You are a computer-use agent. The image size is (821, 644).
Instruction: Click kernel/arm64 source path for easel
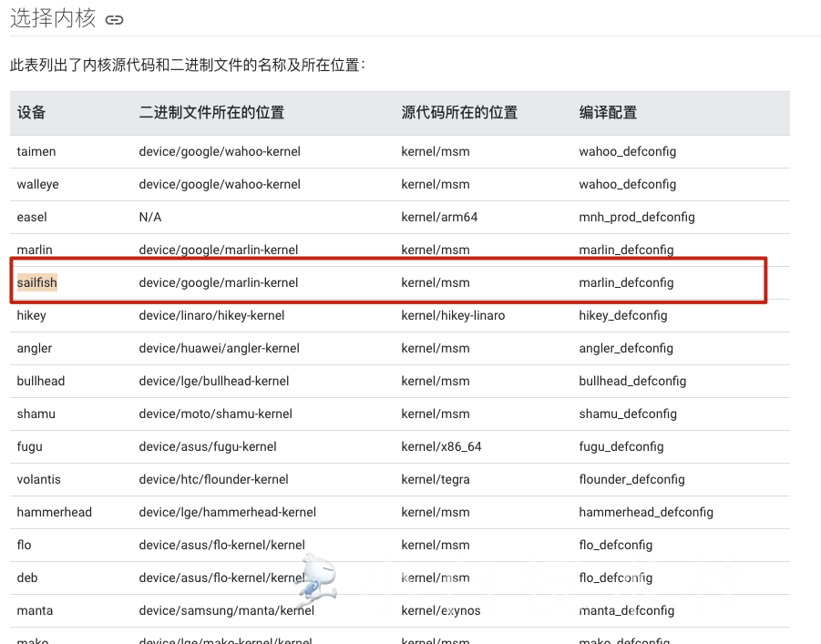(439, 218)
